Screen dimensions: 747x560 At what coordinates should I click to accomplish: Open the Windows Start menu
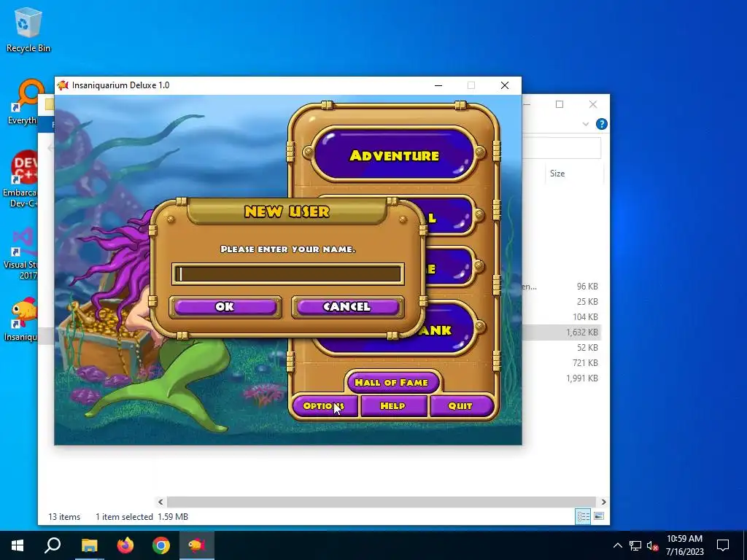[18, 545]
